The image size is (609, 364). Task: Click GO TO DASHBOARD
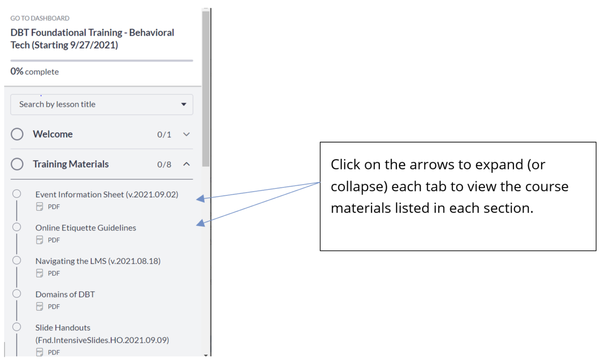point(39,18)
